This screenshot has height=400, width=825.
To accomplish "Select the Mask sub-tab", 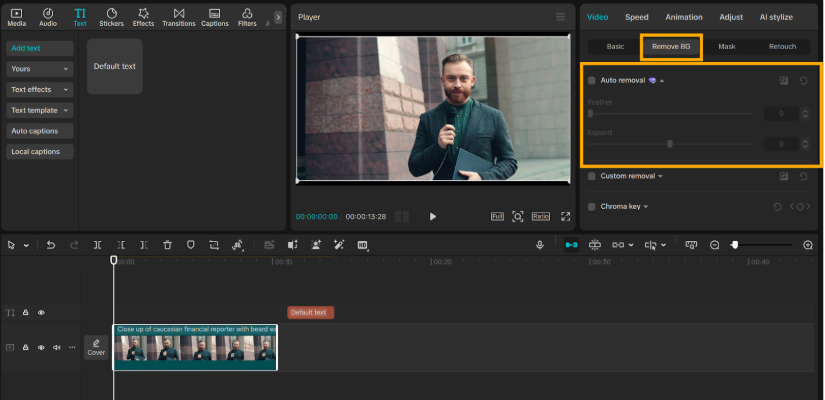I will tap(727, 47).
